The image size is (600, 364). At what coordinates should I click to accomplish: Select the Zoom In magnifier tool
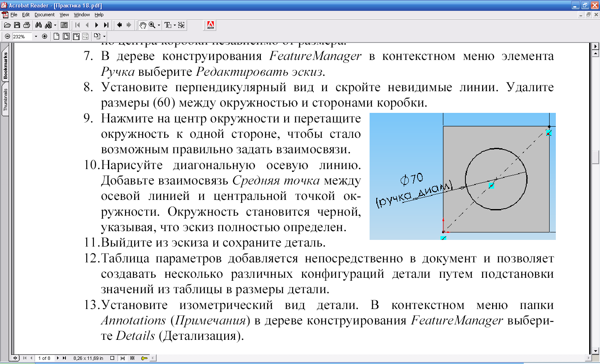tap(152, 25)
